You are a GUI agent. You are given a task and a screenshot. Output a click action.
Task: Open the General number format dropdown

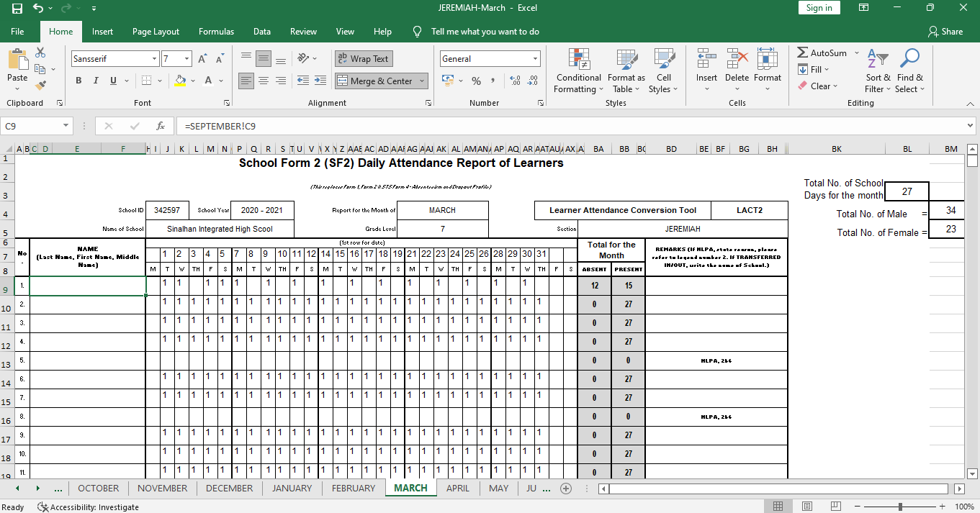coord(535,59)
